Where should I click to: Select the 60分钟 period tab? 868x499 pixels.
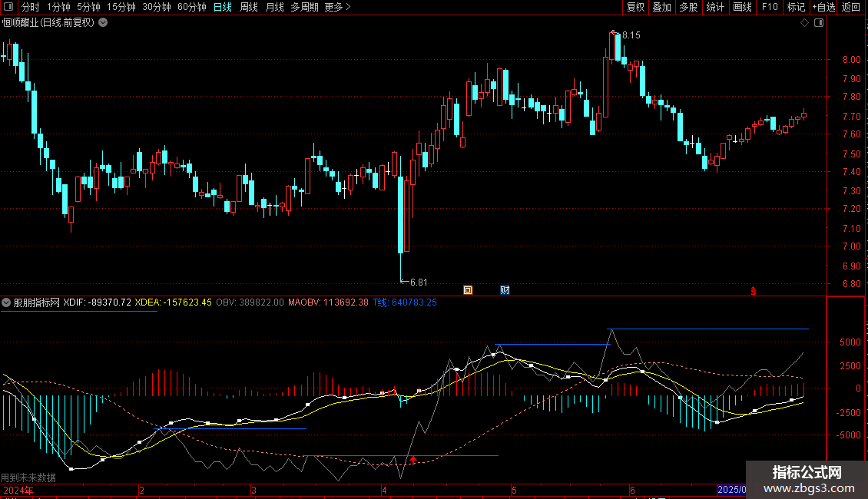pos(191,7)
